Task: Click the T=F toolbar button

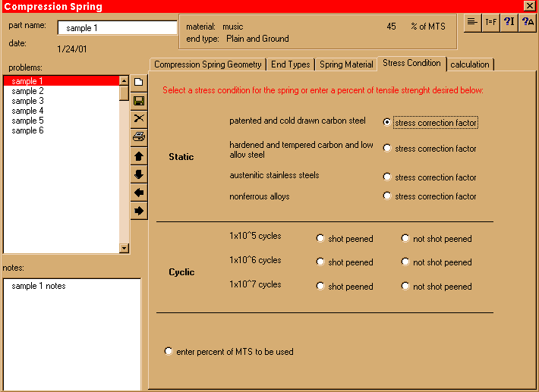Action: 491,22
